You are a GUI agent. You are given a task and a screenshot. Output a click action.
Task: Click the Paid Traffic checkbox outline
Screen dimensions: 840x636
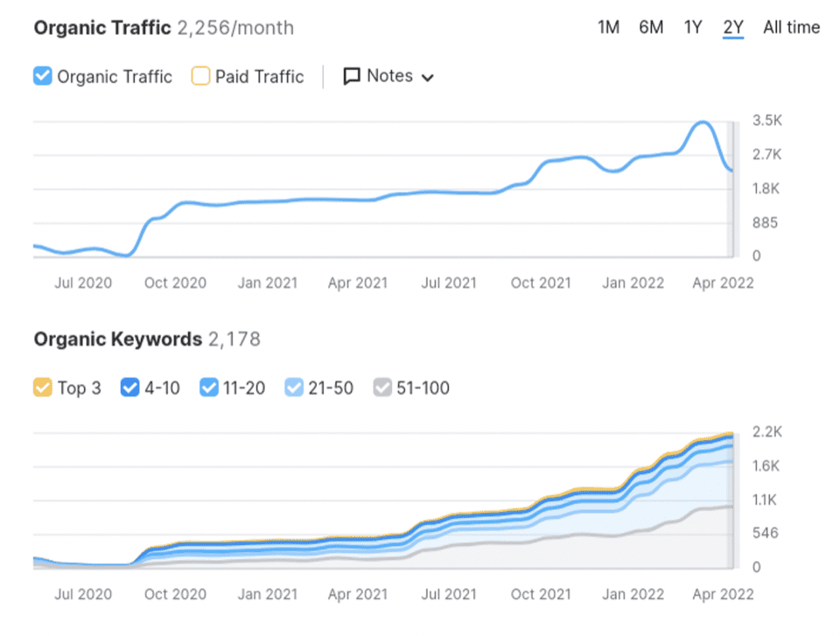tap(200, 76)
